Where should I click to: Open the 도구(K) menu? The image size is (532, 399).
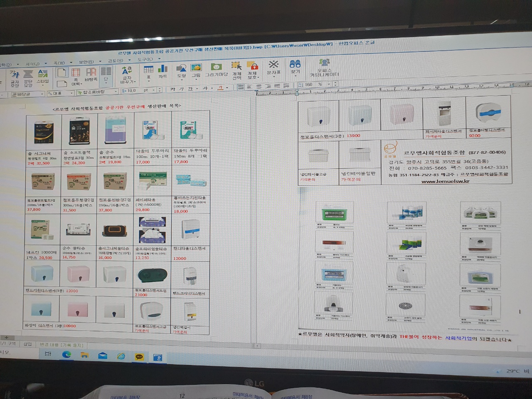pos(145,59)
